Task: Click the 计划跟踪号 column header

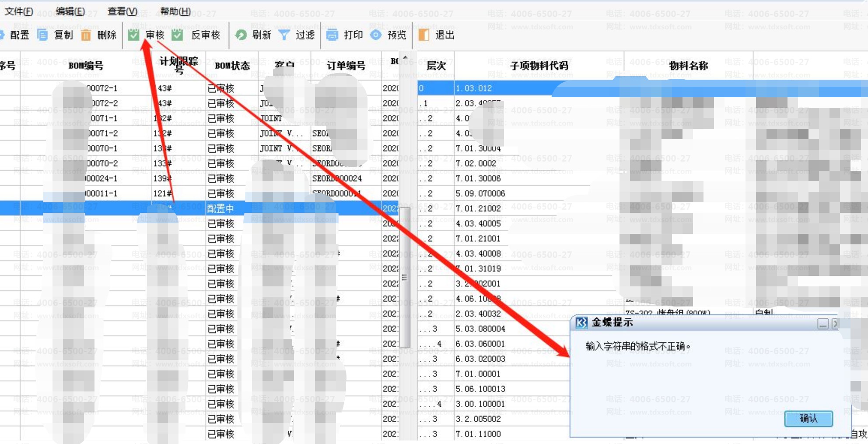Action: pos(178,66)
